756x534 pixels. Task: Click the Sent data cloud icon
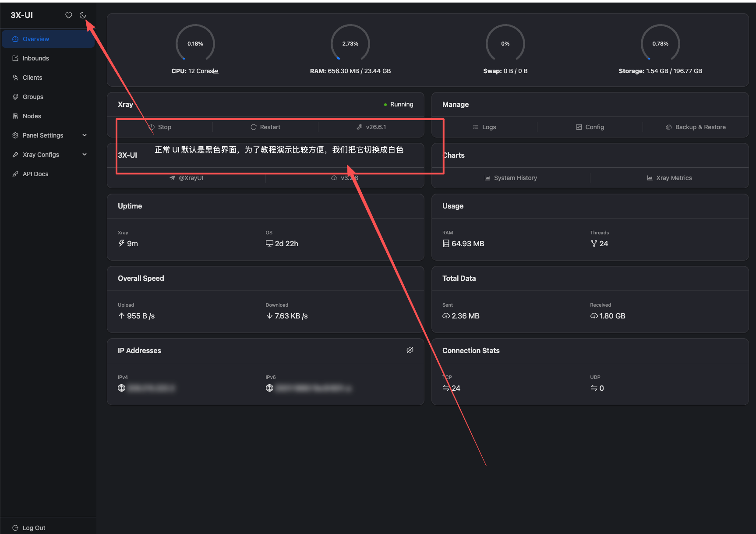pos(446,316)
